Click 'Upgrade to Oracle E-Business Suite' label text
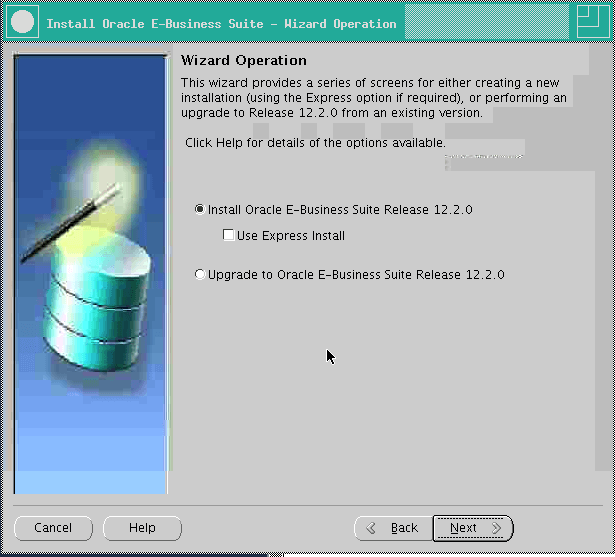Screen dimensions: 615x557 [356, 274]
